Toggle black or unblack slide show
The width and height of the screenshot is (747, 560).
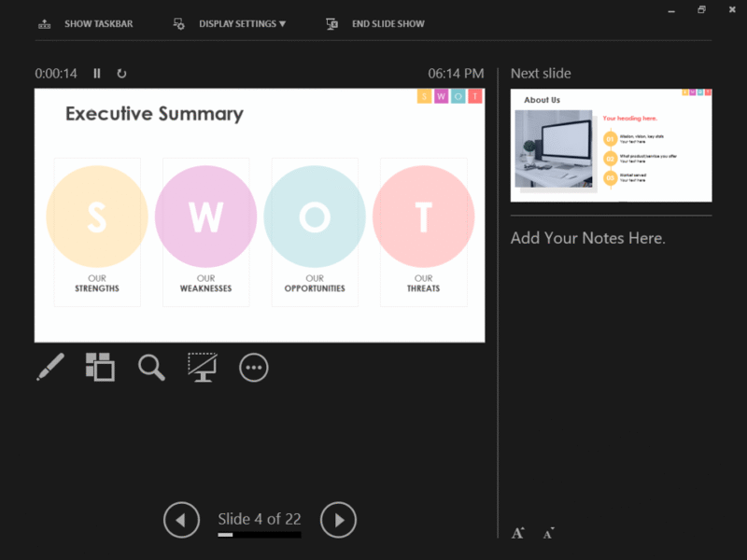pyautogui.click(x=202, y=367)
